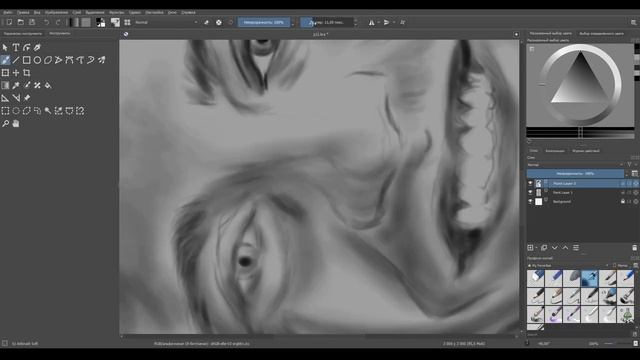Hide Paint Layer 2 with eye icon

[530, 184]
